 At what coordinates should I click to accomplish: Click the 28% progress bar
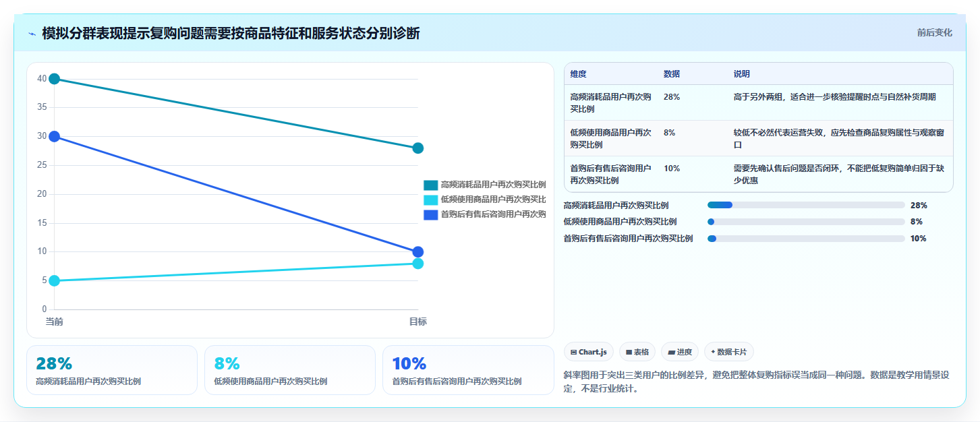point(806,205)
